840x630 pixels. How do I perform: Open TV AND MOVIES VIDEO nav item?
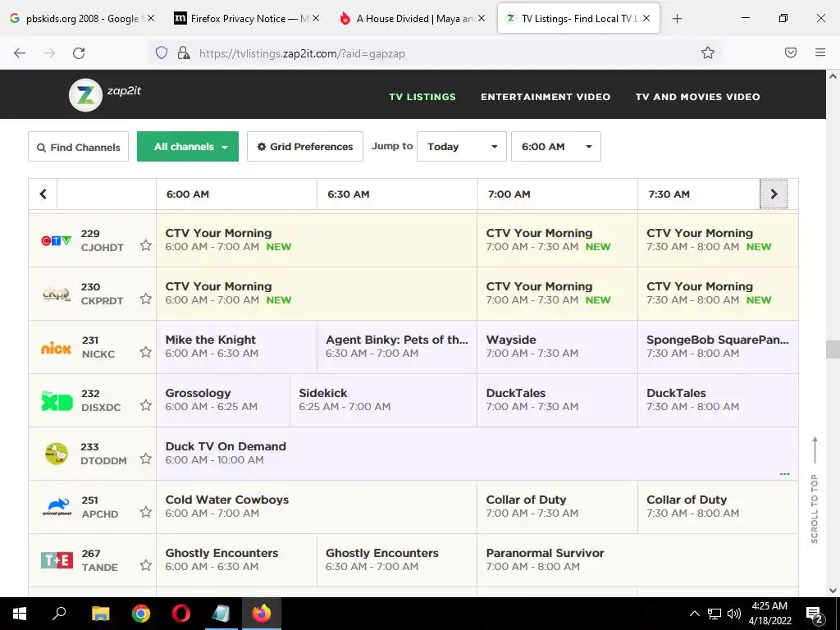(697, 97)
